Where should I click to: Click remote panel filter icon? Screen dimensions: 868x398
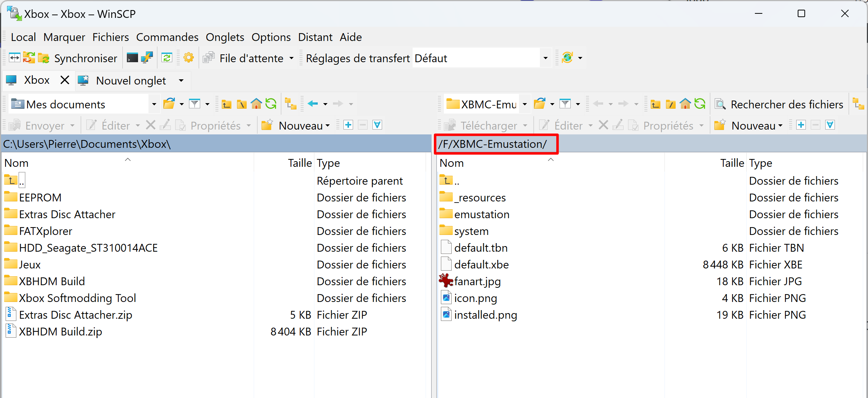(565, 104)
